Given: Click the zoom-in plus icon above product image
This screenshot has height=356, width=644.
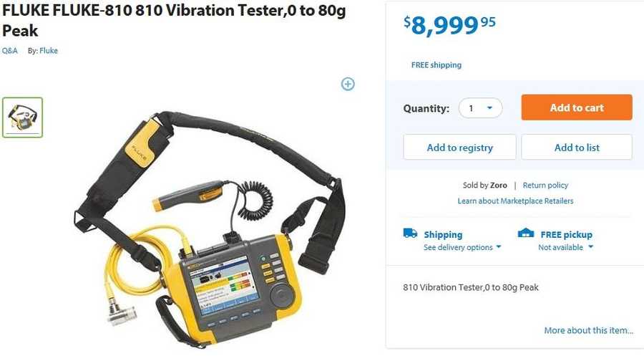Looking at the screenshot, I should coord(348,84).
